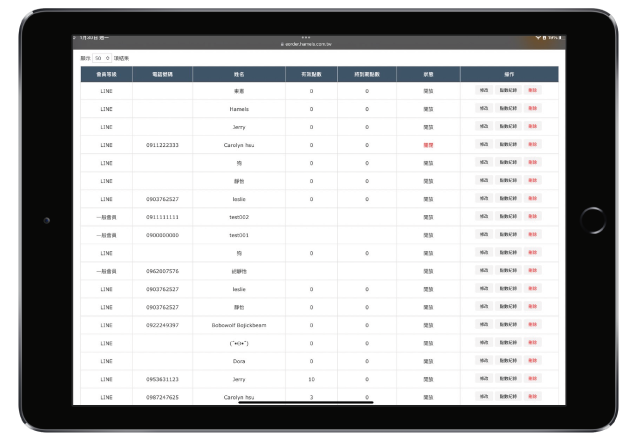Open points record for Jerry 0953631123
Screen dimensions: 637x441
(508, 378)
